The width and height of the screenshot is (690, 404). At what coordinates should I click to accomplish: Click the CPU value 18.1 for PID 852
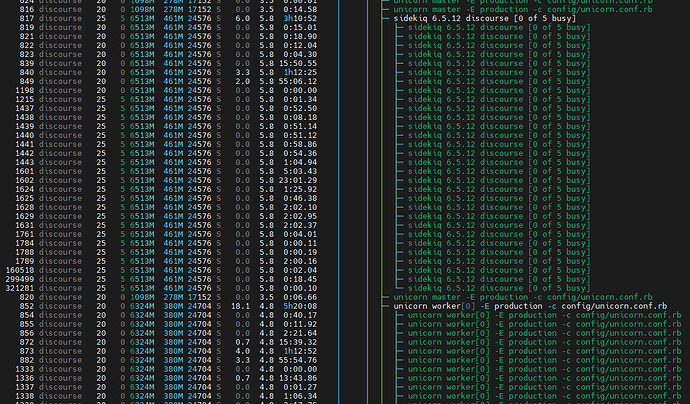[x=240, y=306]
